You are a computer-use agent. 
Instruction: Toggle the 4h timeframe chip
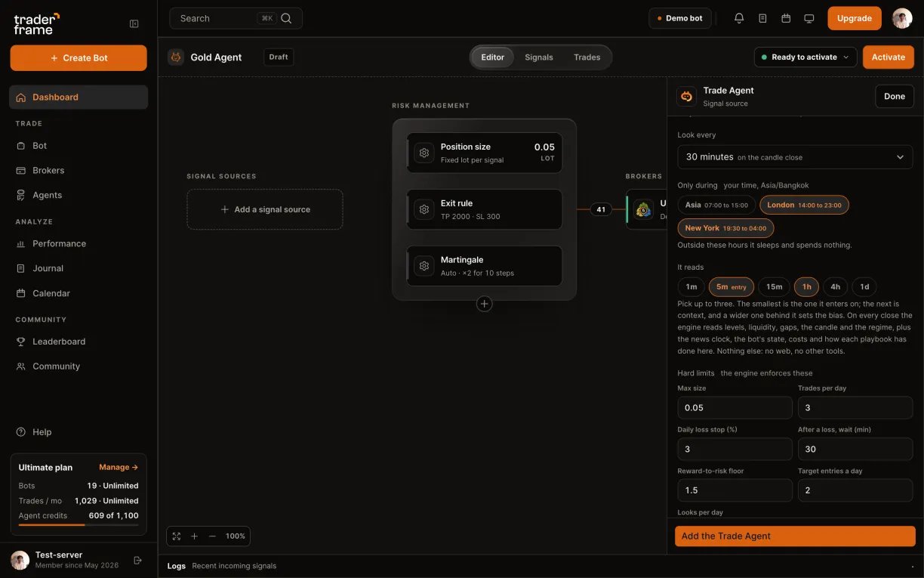click(x=836, y=286)
